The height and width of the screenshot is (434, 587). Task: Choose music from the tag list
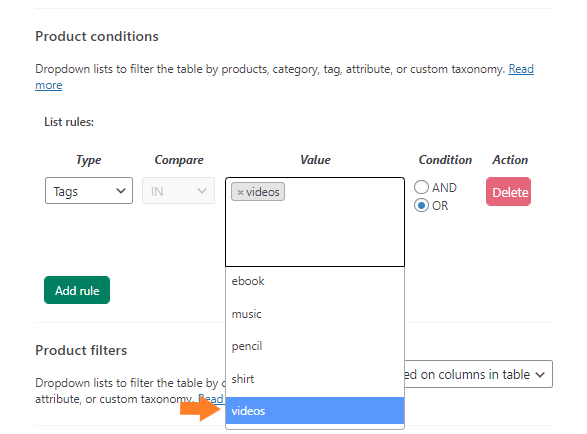pos(315,314)
